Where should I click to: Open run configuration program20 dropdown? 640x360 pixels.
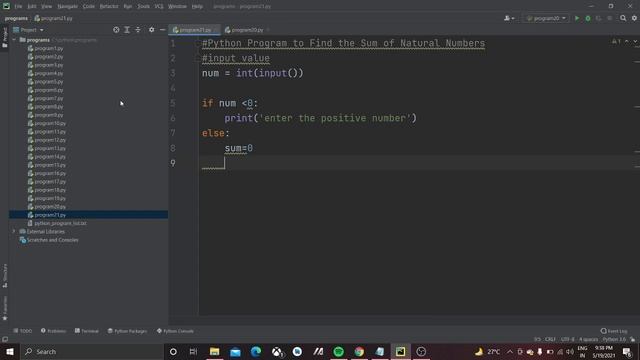(x=546, y=18)
